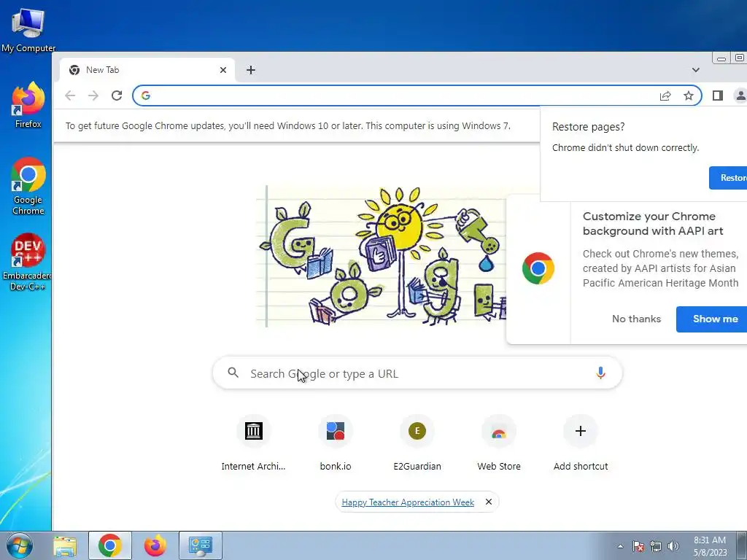Open Embarcadero Dev-C++ desktop shortcut
The height and width of the screenshot is (560, 747).
click(x=28, y=262)
